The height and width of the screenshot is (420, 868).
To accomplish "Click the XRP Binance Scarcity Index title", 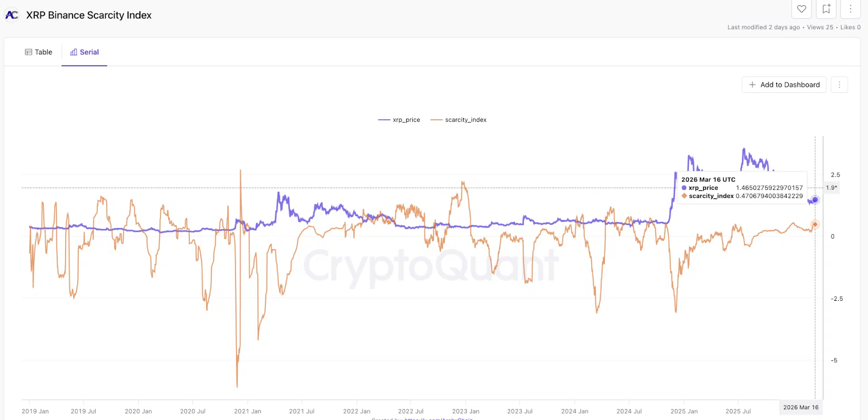I will pos(89,15).
